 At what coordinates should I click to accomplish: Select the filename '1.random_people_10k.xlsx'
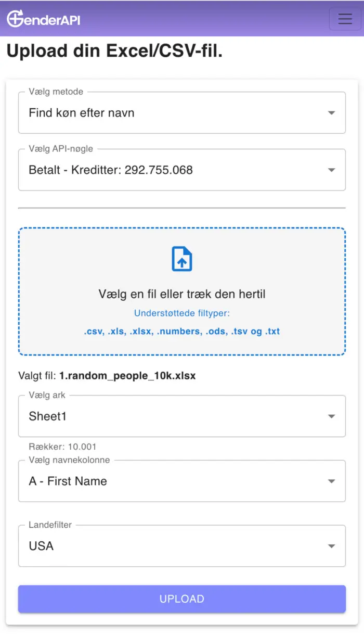click(128, 375)
